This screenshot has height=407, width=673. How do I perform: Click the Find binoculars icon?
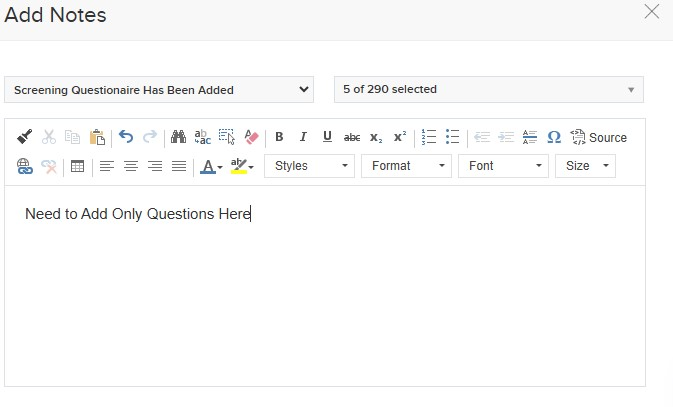click(178, 138)
